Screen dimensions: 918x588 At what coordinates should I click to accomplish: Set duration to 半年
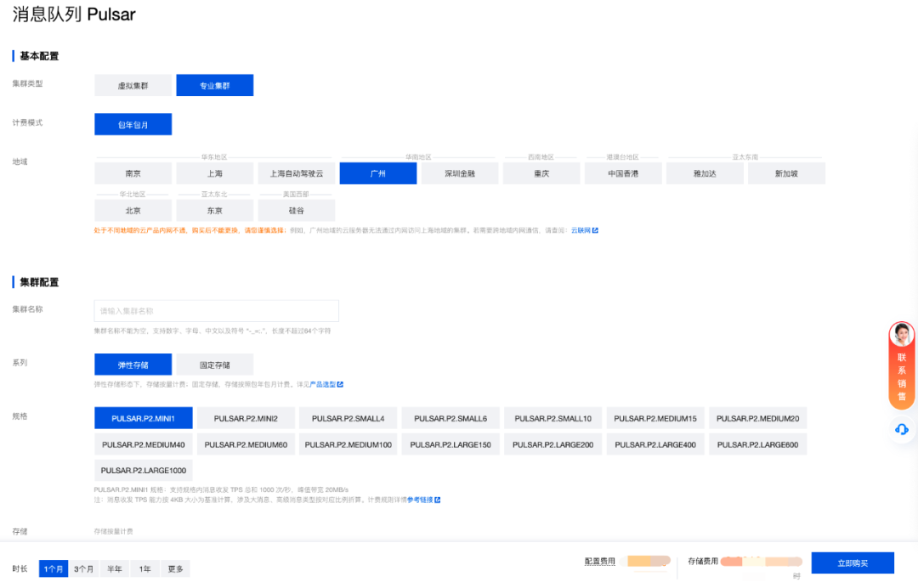(x=114, y=568)
